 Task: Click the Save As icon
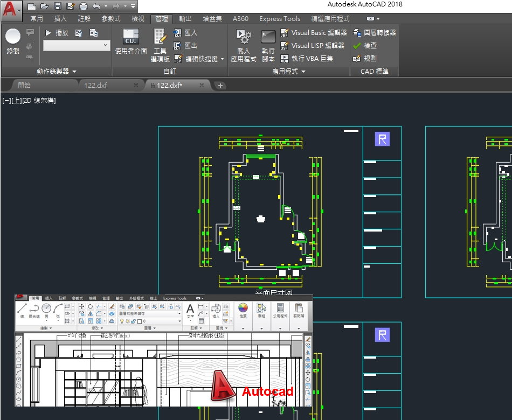(x=70, y=6)
